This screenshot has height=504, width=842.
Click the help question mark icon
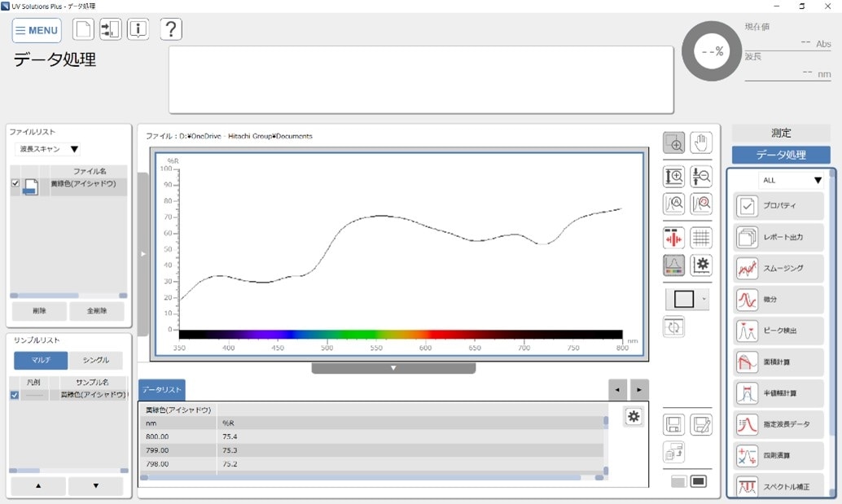click(170, 30)
